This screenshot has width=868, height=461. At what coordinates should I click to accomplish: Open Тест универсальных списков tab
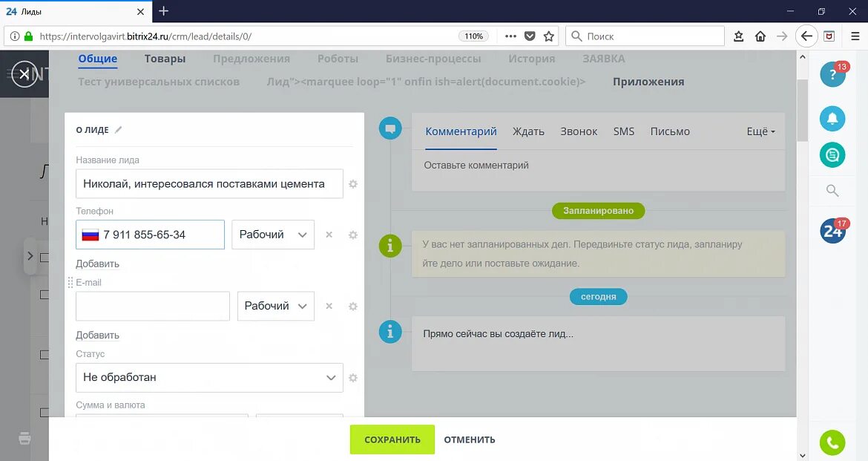click(158, 82)
